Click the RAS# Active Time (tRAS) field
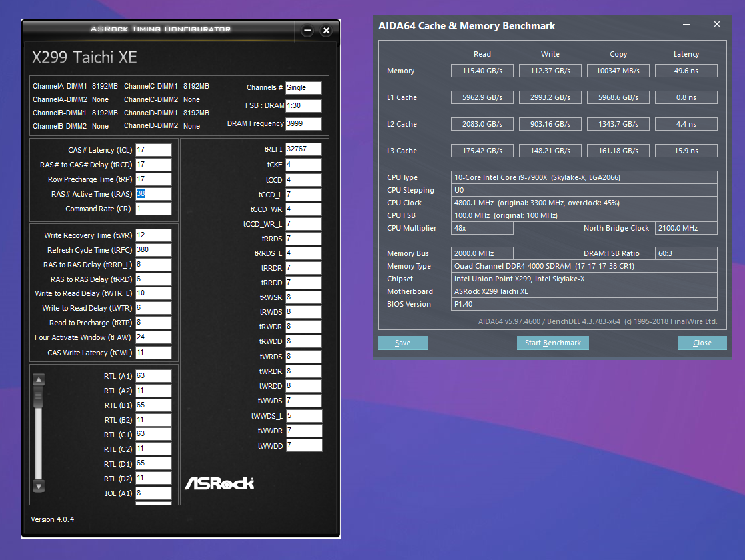The width and height of the screenshot is (745, 560). (153, 194)
